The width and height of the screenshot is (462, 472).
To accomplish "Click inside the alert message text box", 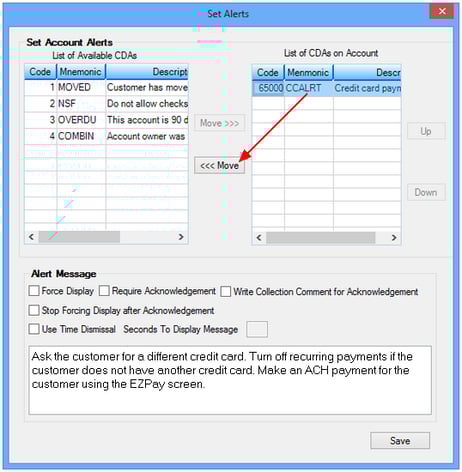I will [x=230, y=380].
